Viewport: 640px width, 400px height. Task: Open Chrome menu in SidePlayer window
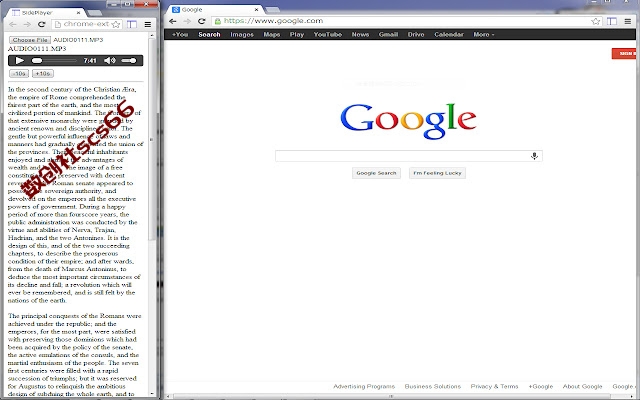coord(148,24)
